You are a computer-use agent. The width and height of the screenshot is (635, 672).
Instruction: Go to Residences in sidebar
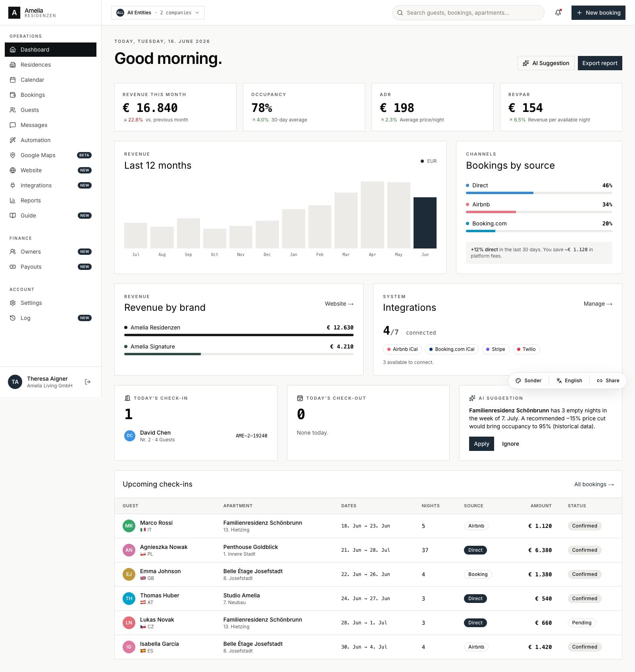50,65
